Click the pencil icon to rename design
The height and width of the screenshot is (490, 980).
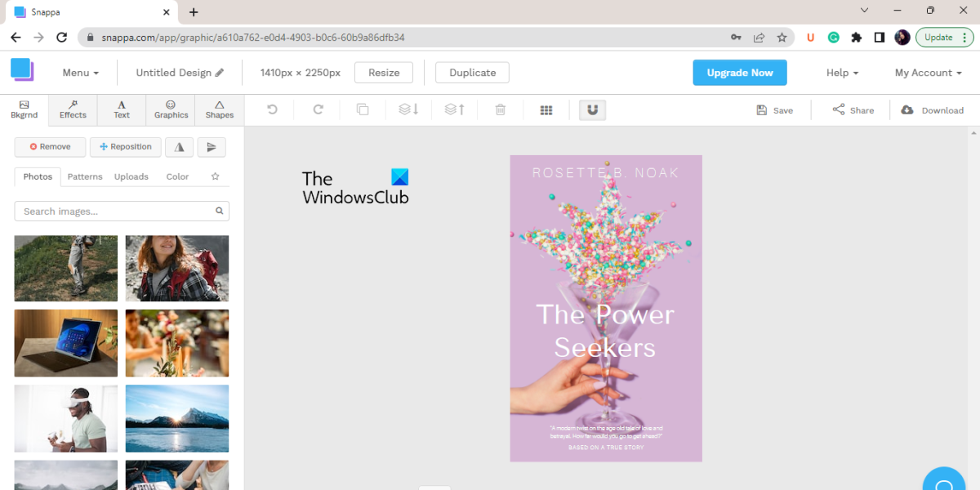pos(220,73)
